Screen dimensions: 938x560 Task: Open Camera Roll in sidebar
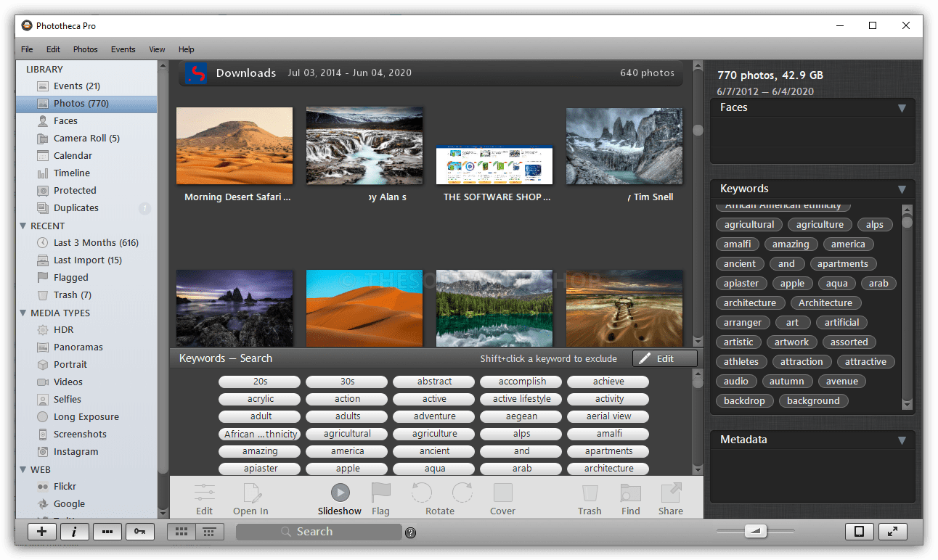pyautogui.click(x=86, y=139)
